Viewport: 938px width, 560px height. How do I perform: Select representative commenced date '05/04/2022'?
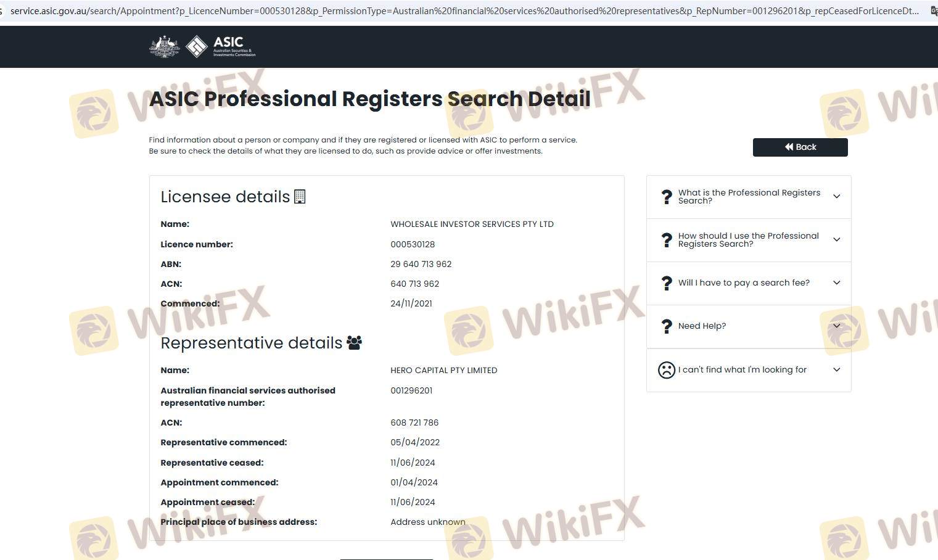[x=415, y=443]
